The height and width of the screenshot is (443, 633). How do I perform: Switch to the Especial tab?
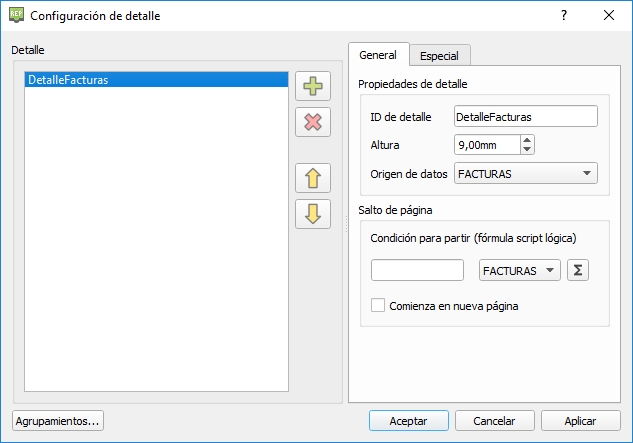point(440,56)
